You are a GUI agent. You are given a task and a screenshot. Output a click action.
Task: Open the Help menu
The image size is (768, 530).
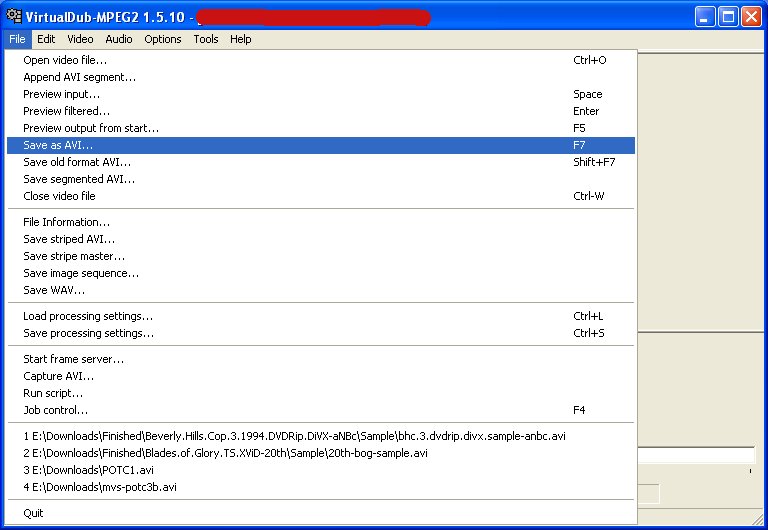click(x=240, y=39)
